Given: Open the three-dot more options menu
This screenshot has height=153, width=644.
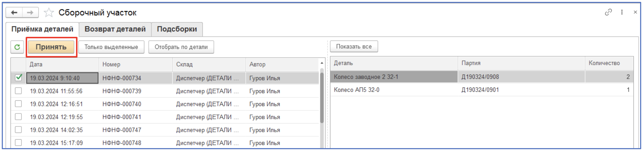Looking at the screenshot, I should tap(622, 12).
